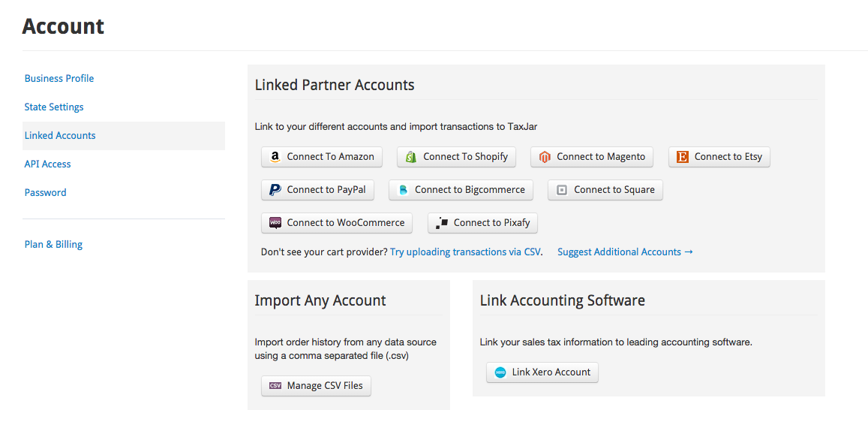
Task: Click "Don't see your cart provider?" text
Action: pyautogui.click(x=324, y=252)
